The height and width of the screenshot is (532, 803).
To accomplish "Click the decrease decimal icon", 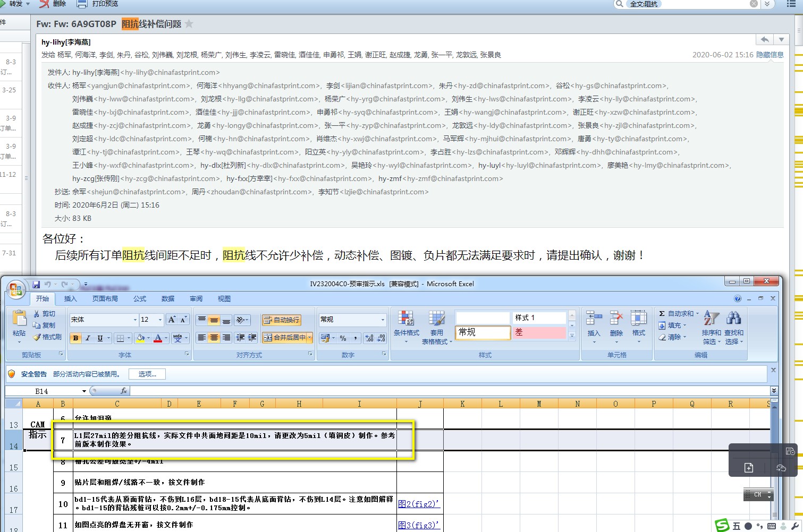I will pos(381,338).
